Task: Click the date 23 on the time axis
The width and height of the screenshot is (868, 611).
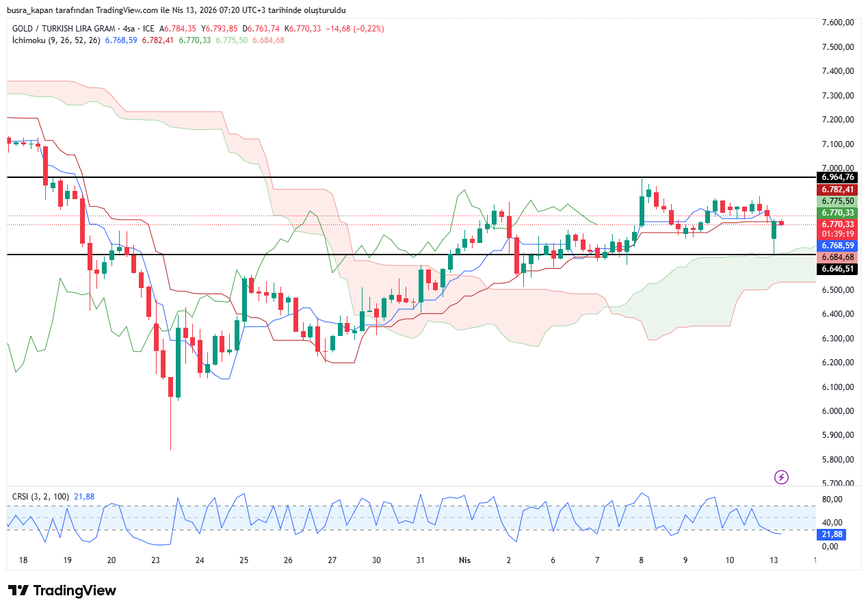Action: 155,560
